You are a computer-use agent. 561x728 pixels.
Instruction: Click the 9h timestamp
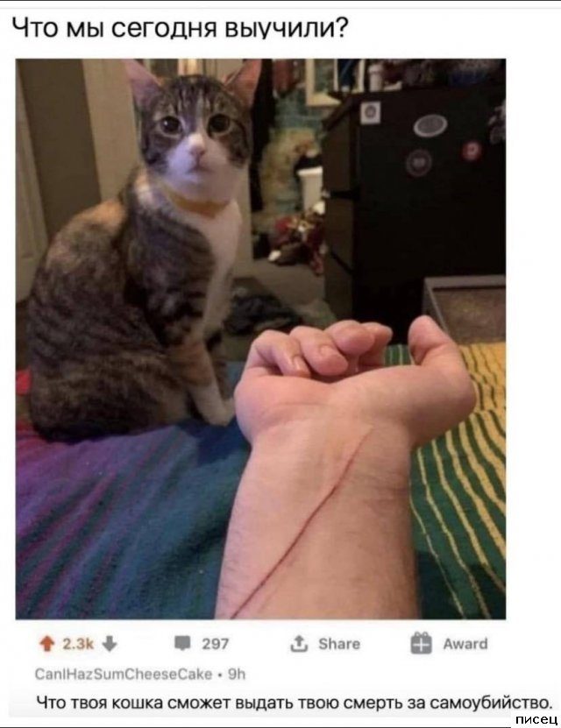coord(237,674)
